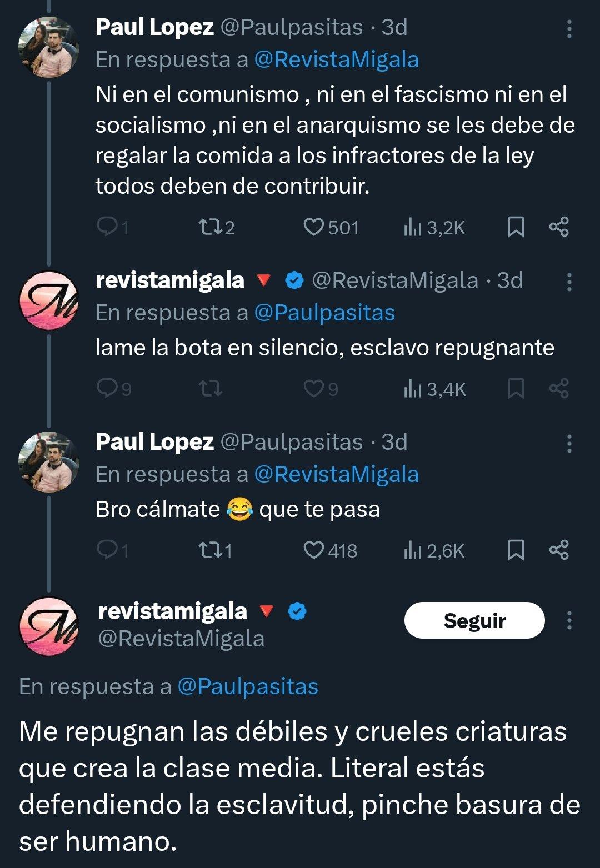
Task: View analytics of tweet with 3,2K views
Action: (434, 228)
